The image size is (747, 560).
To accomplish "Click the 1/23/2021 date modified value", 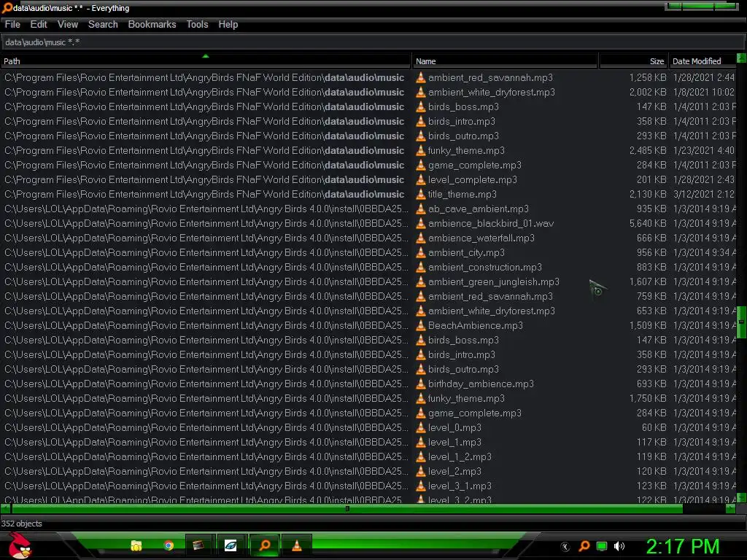I will 704,150.
